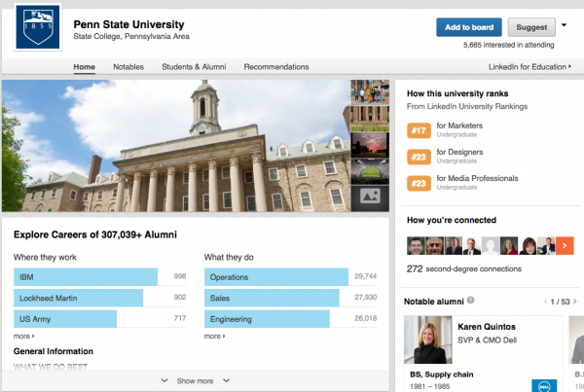This screenshot has height=392, width=584.
Task: Click the 998 count beside IBM
Action: (180, 276)
